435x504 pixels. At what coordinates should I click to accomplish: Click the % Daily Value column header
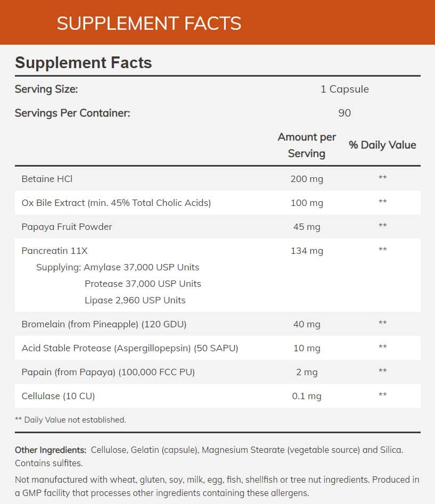(382, 145)
